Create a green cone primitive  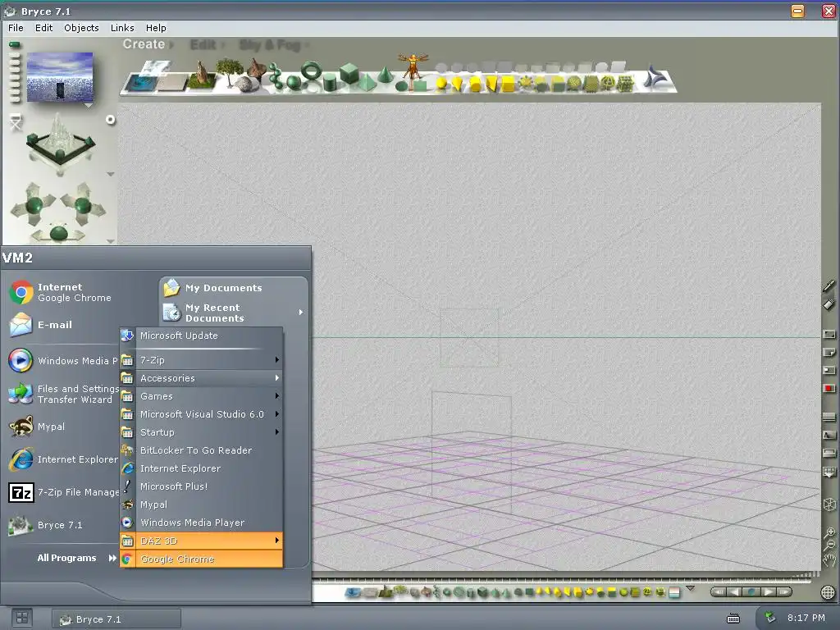coord(385,75)
